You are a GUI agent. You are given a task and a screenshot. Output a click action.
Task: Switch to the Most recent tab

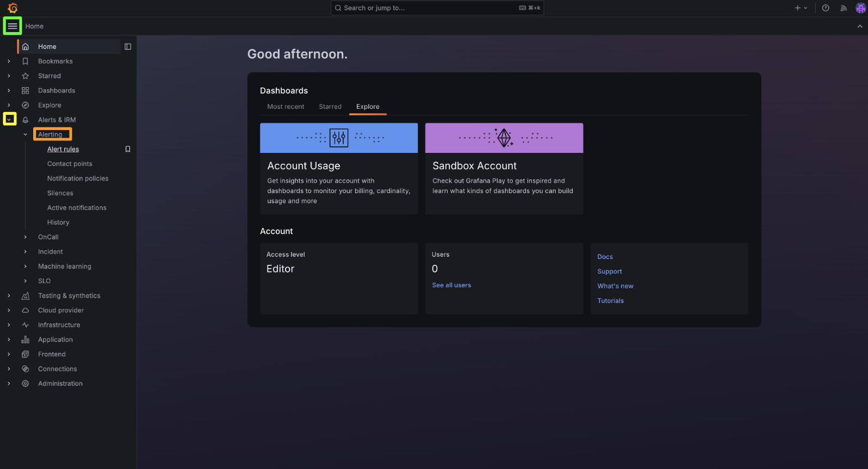pyautogui.click(x=286, y=107)
